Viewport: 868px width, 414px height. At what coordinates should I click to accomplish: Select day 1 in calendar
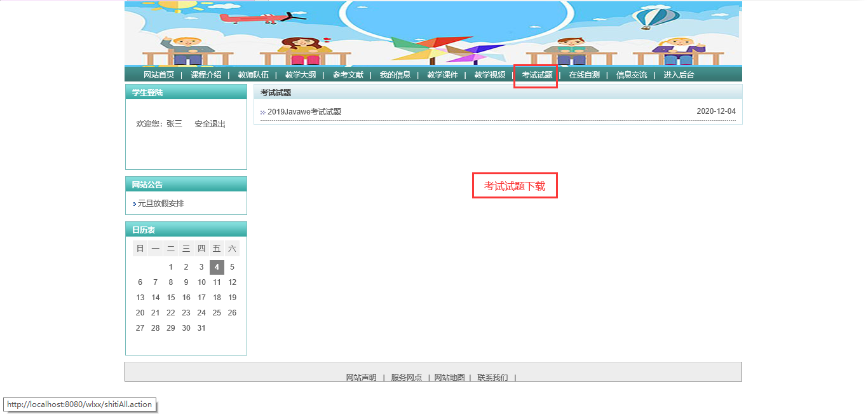171,267
